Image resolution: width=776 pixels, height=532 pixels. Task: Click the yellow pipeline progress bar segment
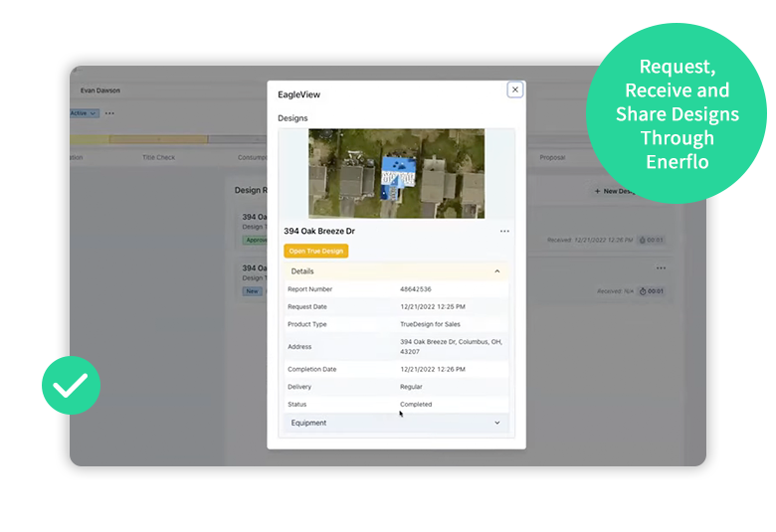point(90,139)
